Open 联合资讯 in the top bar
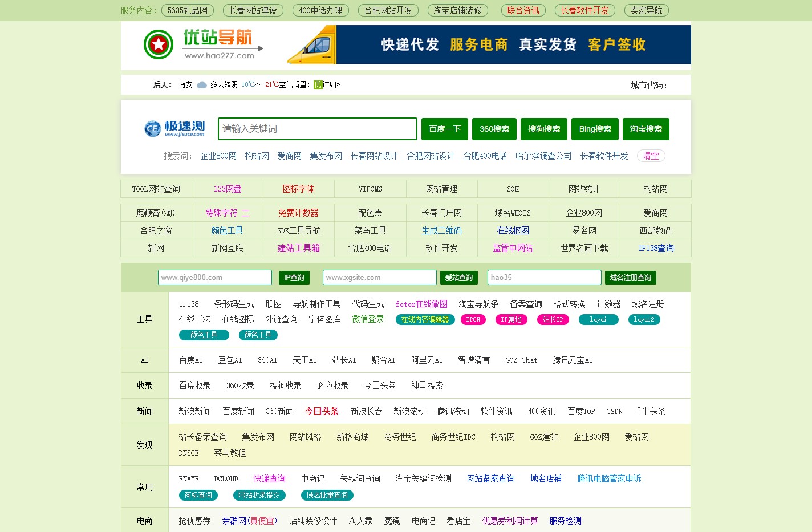Viewport: 812px width, 532px height. (523, 10)
